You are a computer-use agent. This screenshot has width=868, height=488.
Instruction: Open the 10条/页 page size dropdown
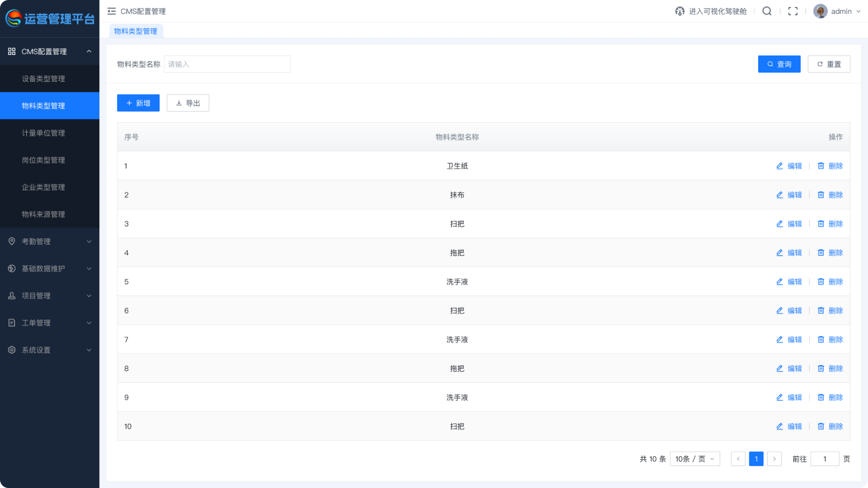pyautogui.click(x=695, y=459)
